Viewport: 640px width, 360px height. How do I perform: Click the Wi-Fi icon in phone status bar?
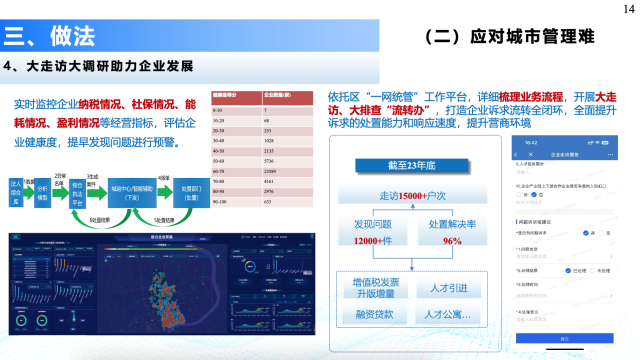(x=598, y=143)
